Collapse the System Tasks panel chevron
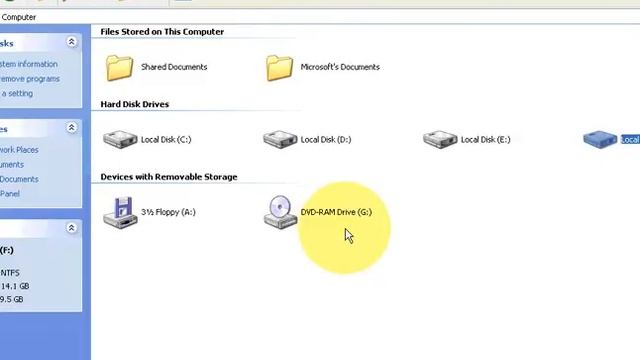Viewport: 640px width, 360px height. pos(71,42)
